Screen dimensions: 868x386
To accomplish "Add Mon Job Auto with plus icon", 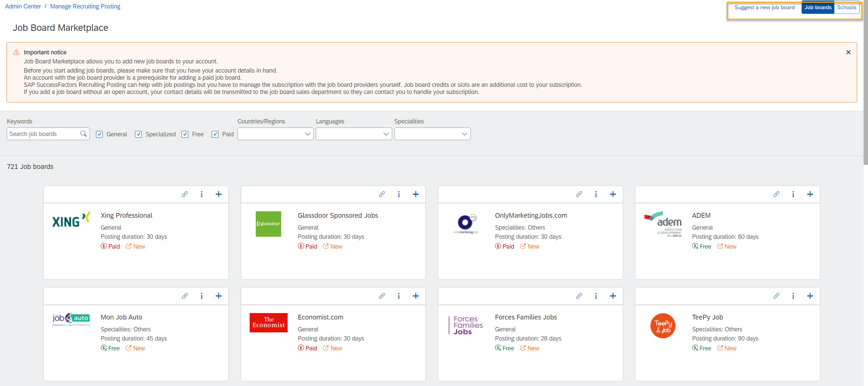I will (x=218, y=296).
